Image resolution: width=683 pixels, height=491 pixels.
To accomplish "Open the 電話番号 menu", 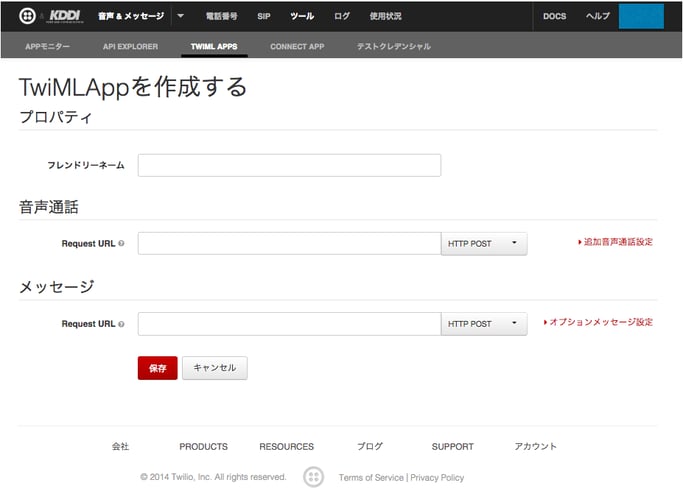I will [x=221, y=16].
